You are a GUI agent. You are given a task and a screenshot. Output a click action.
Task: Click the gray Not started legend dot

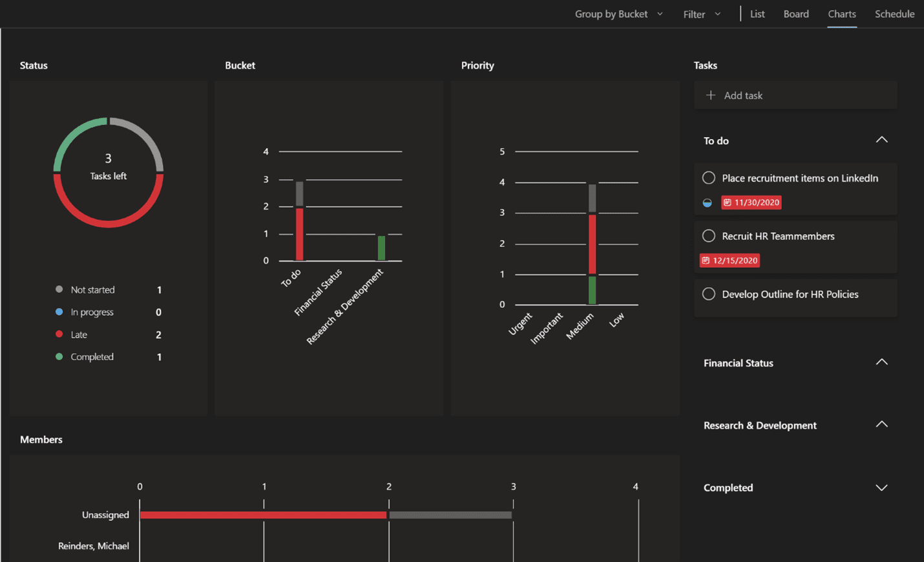click(x=59, y=289)
